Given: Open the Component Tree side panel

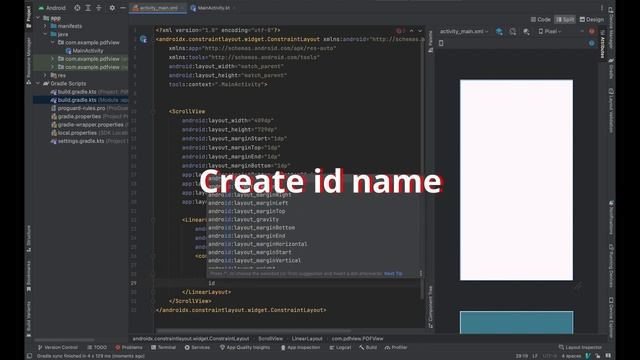Looking at the screenshot, I should 431,307.
